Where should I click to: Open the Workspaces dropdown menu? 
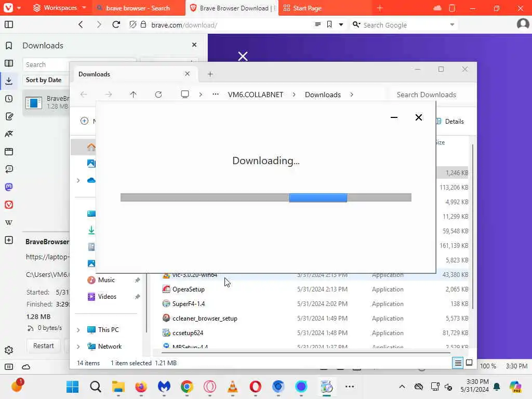tap(59, 8)
